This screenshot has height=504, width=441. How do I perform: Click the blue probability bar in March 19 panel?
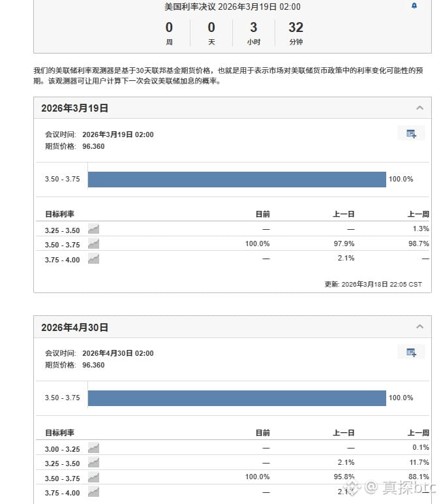237,180
